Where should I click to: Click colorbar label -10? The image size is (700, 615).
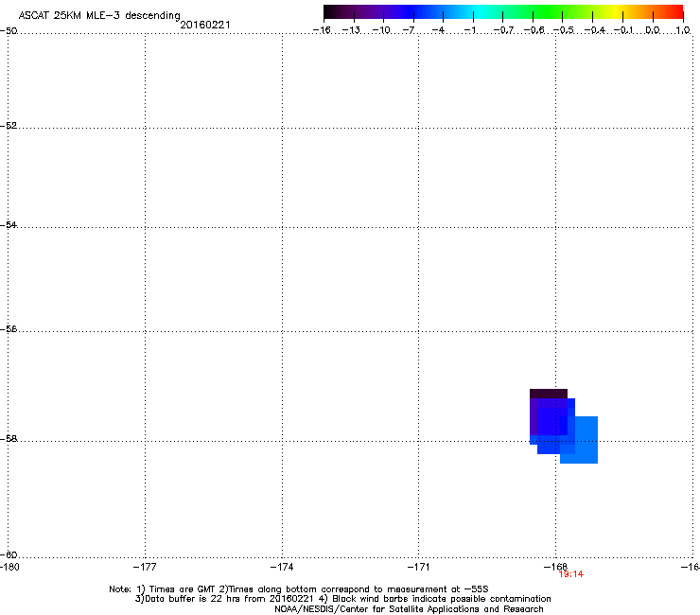click(381, 30)
